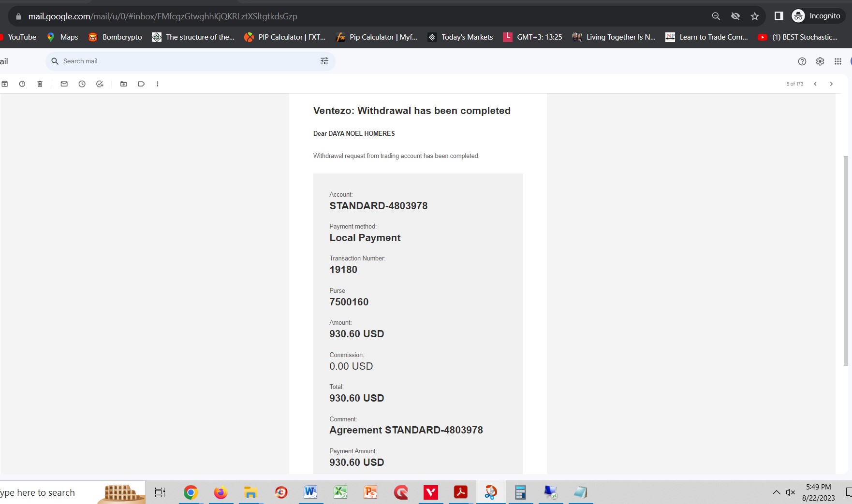
Task: Open the Google apps grid
Action: click(838, 61)
